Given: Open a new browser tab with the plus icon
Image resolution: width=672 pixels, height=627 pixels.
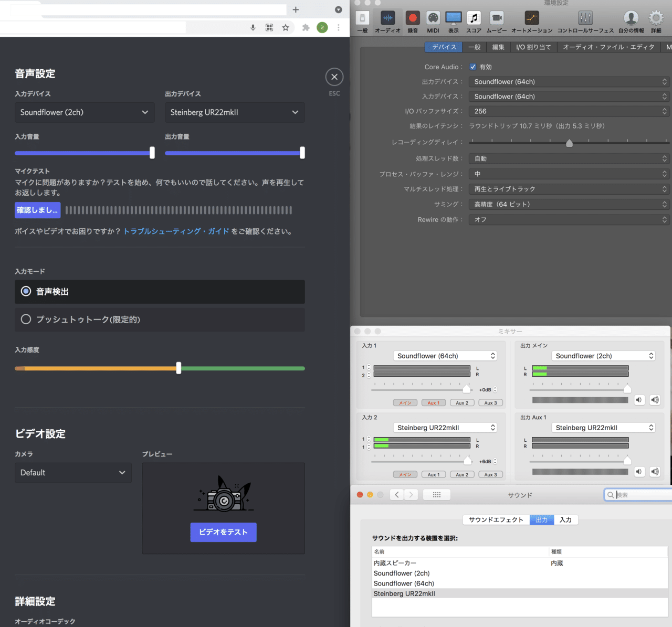Looking at the screenshot, I should point(296,9).
